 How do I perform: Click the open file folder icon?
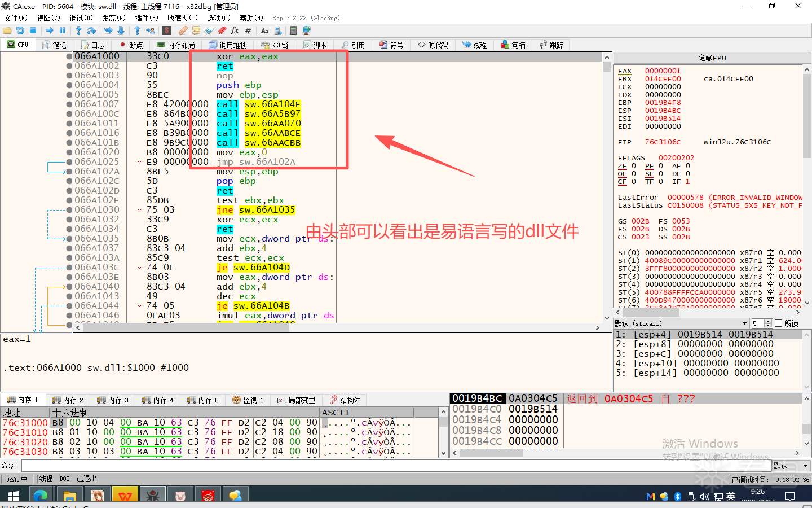[7, 30]
